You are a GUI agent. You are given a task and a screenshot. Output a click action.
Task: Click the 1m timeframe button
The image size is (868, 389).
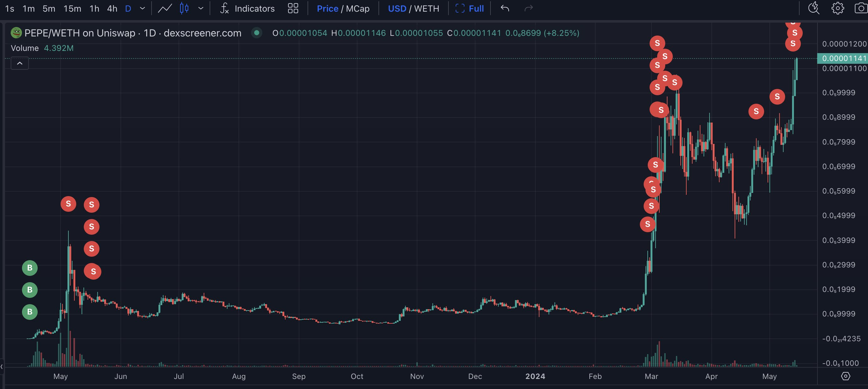(x=29, y=8)
